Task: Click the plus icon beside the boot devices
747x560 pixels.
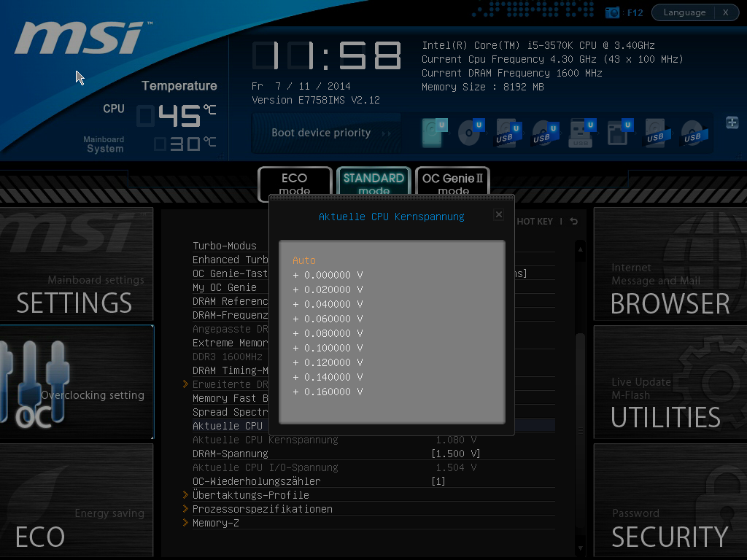Action: click(732, 122)
